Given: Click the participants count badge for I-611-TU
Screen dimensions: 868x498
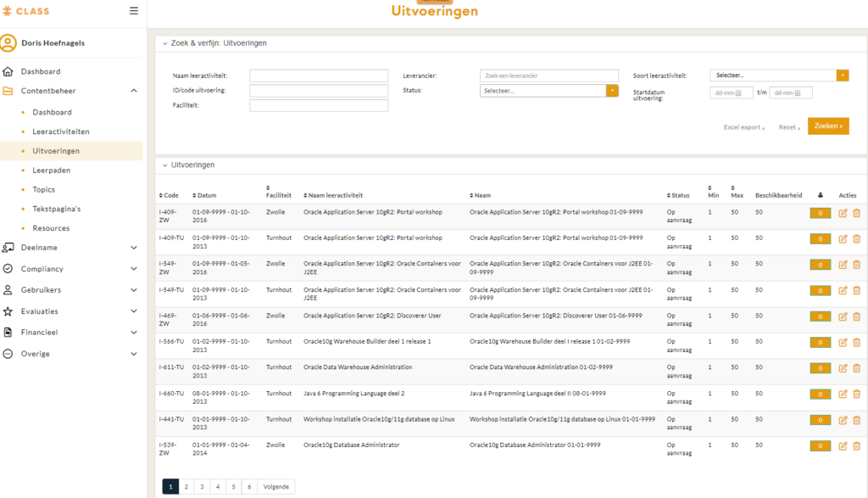Looking at the screenshot, I should click(820, 368).
